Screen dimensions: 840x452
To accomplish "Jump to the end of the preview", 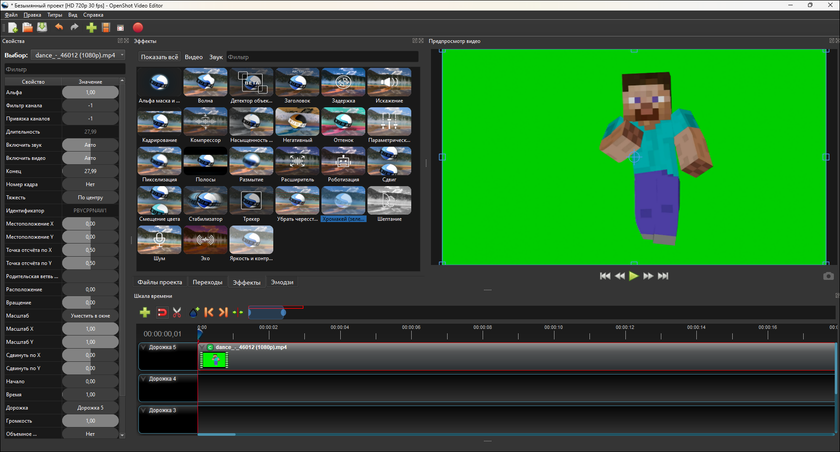I will click(x=663, y=276).
